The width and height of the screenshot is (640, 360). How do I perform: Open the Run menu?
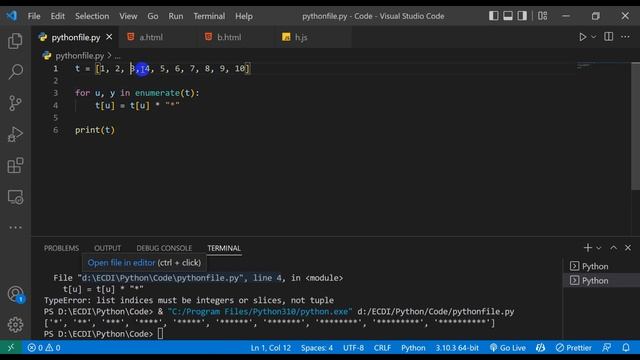coord(176,16)
